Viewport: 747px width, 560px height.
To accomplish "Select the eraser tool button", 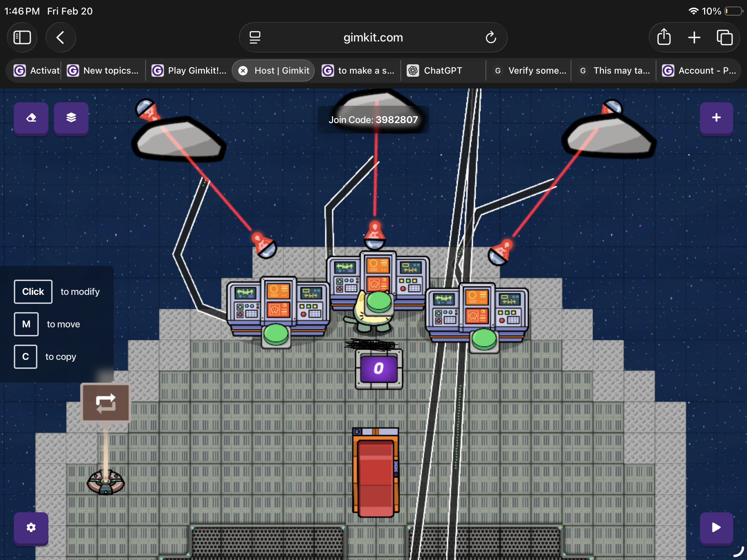I will click(x=31, y=118).
